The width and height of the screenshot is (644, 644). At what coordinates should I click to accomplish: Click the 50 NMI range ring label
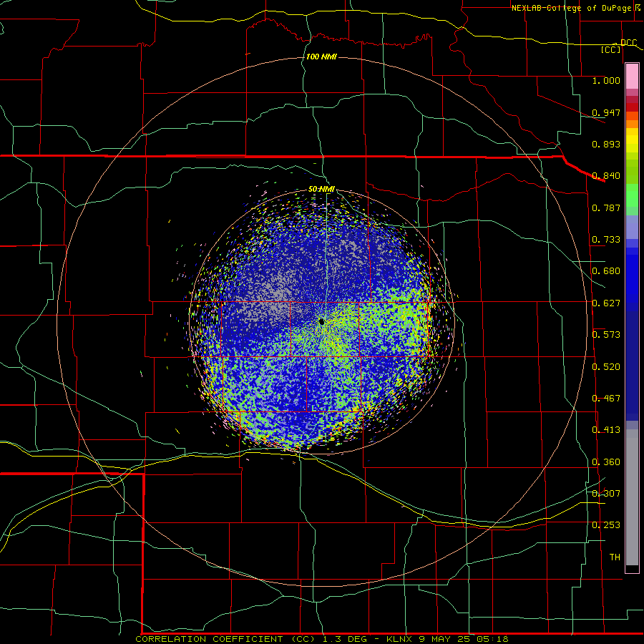coord(321,189)
